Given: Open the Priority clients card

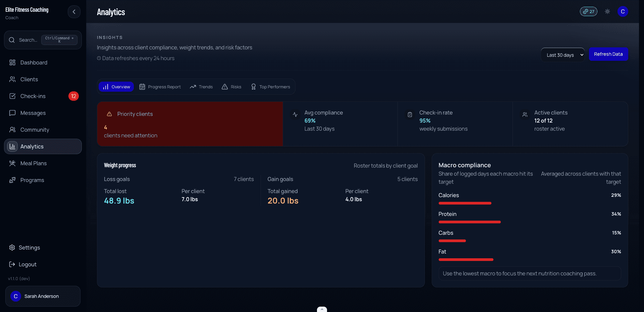Looking at the screenshot, I should tap(190, 124).
